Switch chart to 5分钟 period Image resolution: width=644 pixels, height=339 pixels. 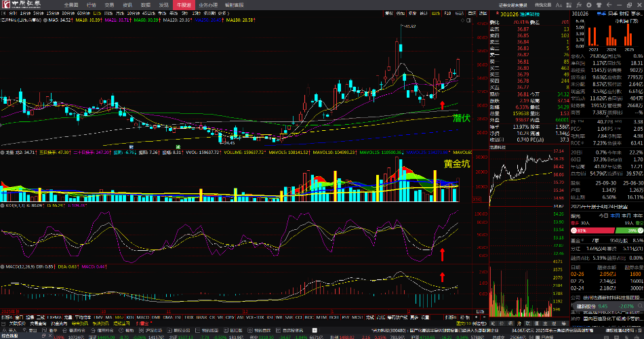(38, 13)
